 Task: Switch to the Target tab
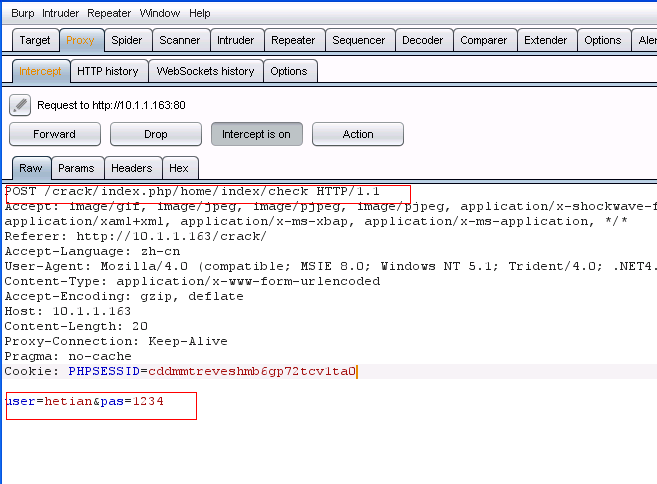pyautogui.click(x=35, y=40)
